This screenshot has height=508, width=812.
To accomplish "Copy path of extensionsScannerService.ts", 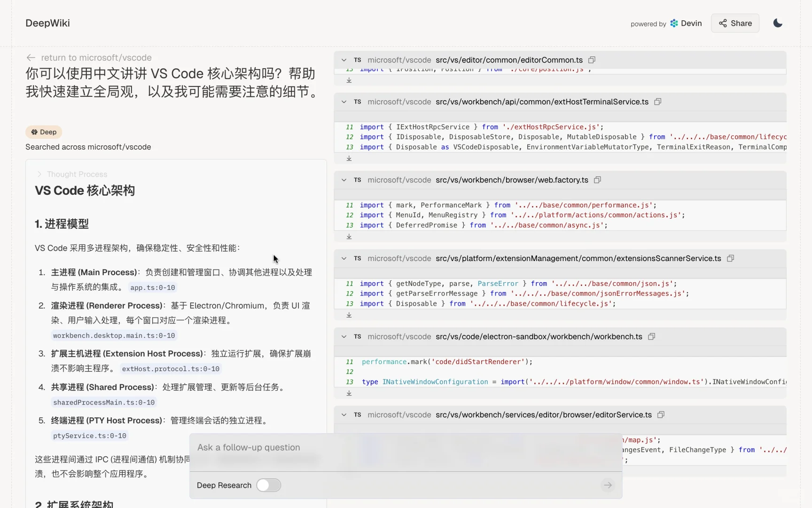I will coord(730,258).
